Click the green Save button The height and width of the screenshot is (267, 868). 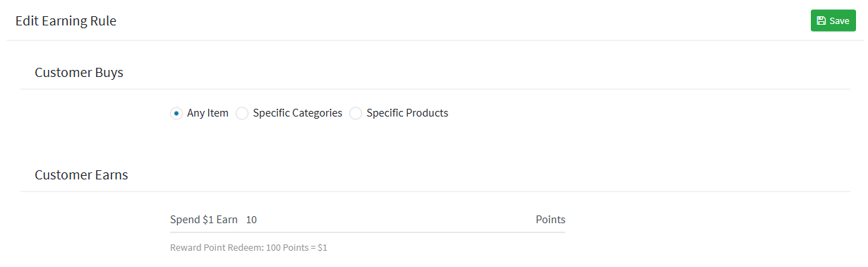click(x=833, y=20)
